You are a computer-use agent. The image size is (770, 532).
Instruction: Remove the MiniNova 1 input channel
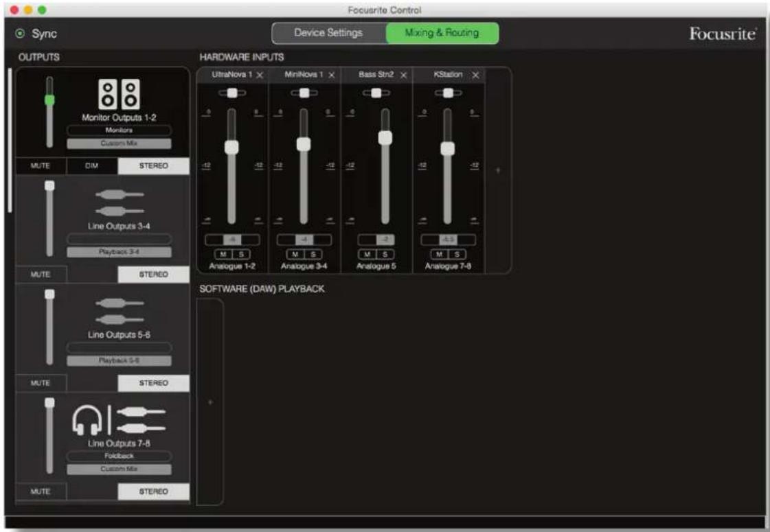(x=332, y=75)
